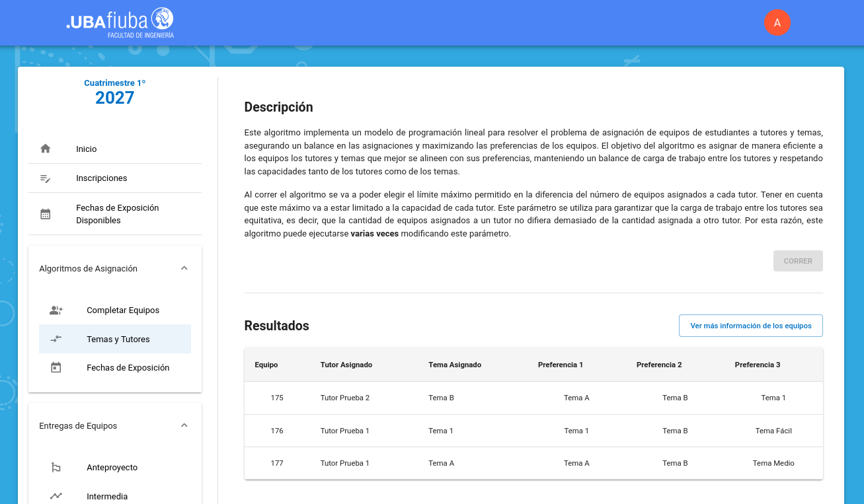Open Inscripciones from the sidebar
This screenshot has width=864, height=504.
coord(101,178)
